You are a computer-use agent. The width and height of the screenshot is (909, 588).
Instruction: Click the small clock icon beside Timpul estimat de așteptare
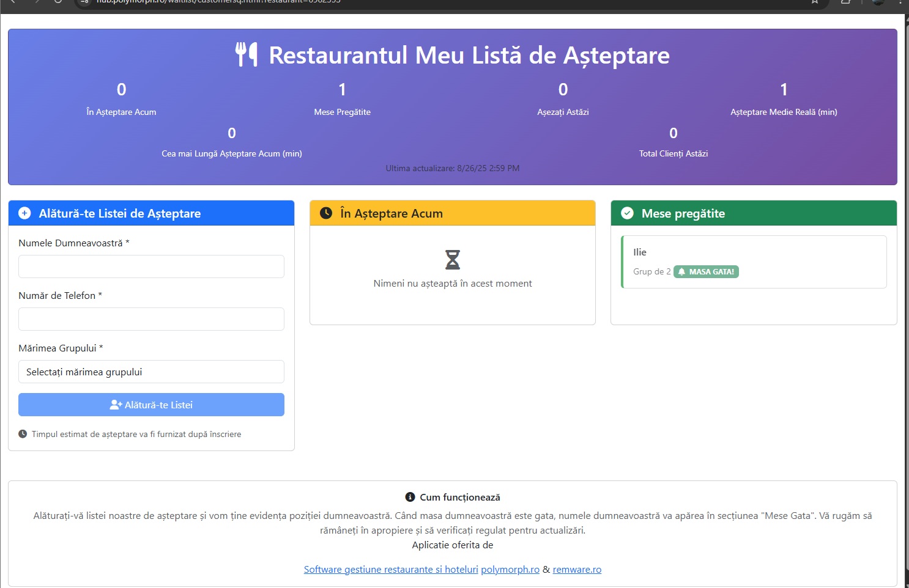[x=23, y=434]
